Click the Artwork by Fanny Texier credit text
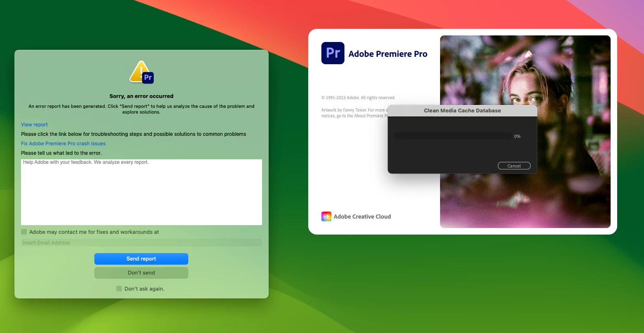The image size is (644, 333). pyautogui.click(x=354, y=113)
